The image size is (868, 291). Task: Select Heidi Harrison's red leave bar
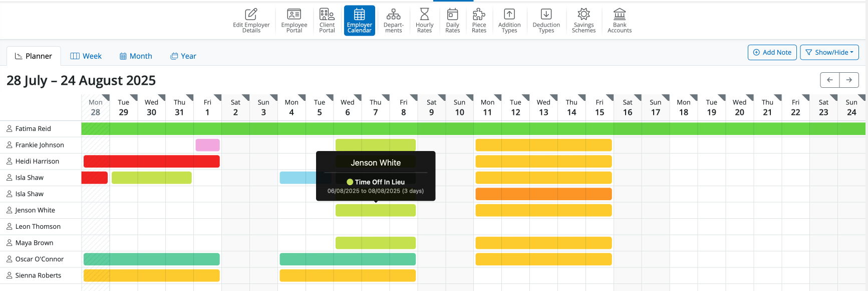click(151, 162)
